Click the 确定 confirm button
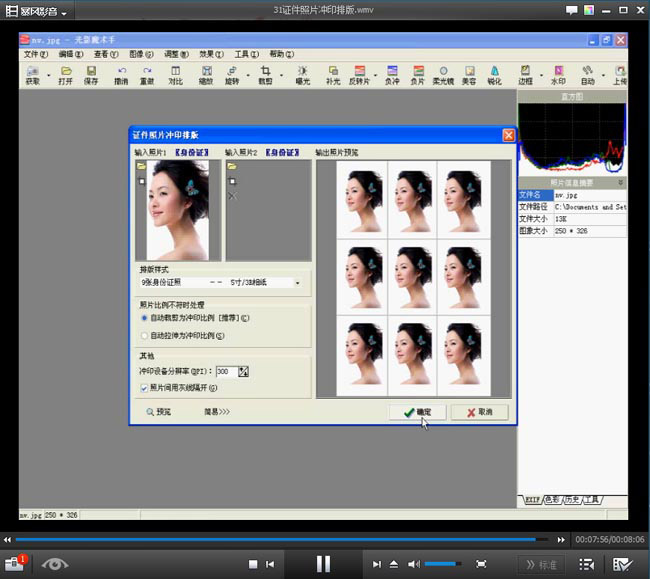650x579 pixels. [x=417, y=412]
